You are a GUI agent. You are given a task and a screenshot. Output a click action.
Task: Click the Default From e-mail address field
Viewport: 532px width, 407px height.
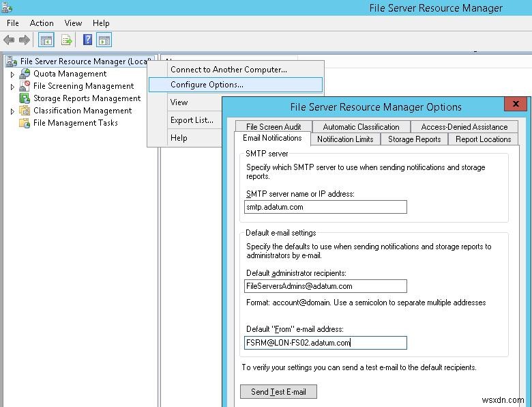[x=325, y=343]
